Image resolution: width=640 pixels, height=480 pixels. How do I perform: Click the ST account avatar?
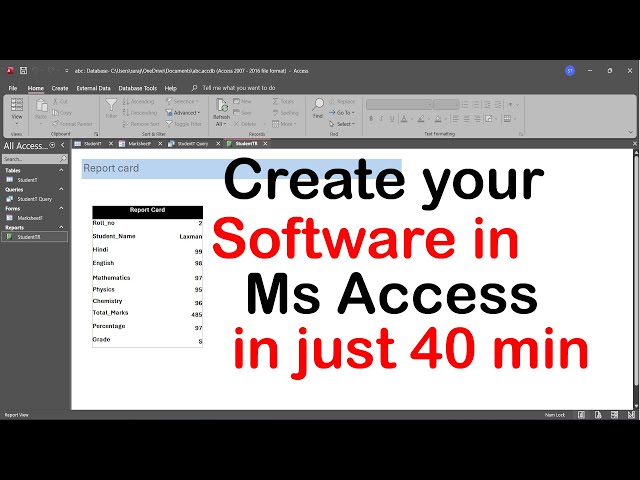pos(570,71)
